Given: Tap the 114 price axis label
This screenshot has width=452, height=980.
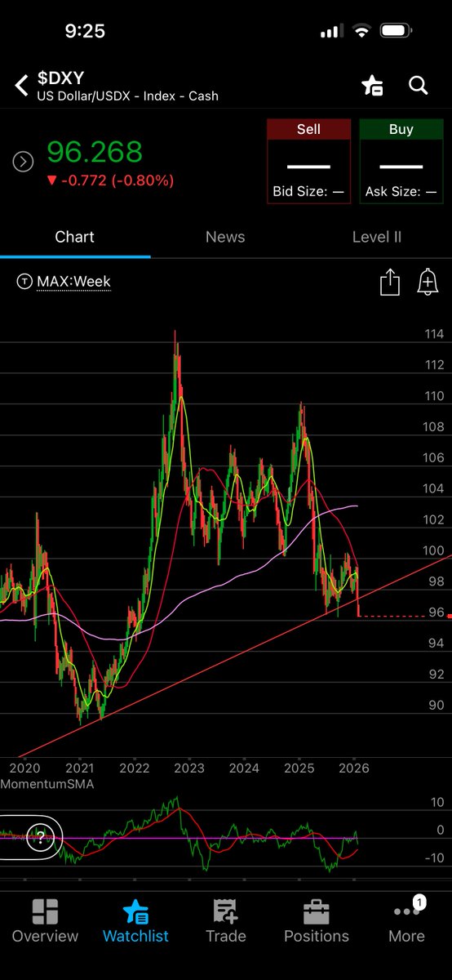Looking at the screenshot, I should (434, 334).
